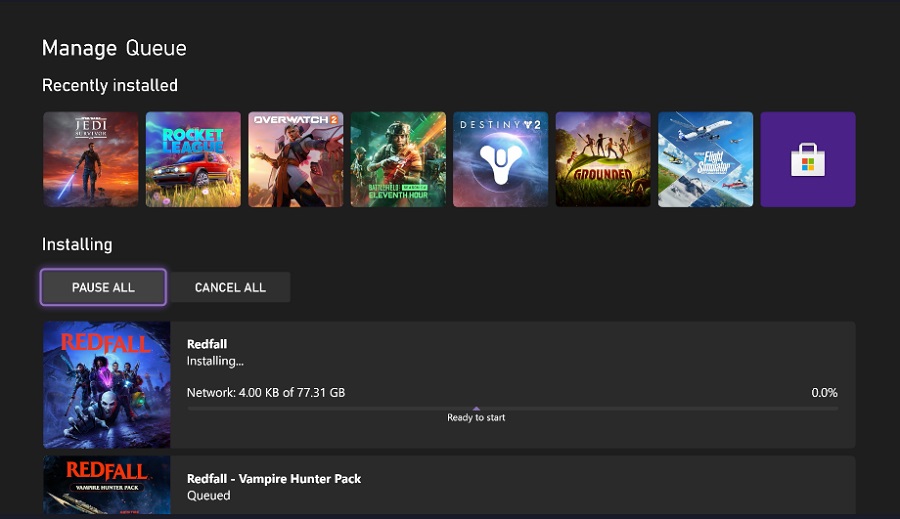The width and height of the screenshot is (900, 519).
Task: Click the Recently installed section label
Action: pos(110,86)
